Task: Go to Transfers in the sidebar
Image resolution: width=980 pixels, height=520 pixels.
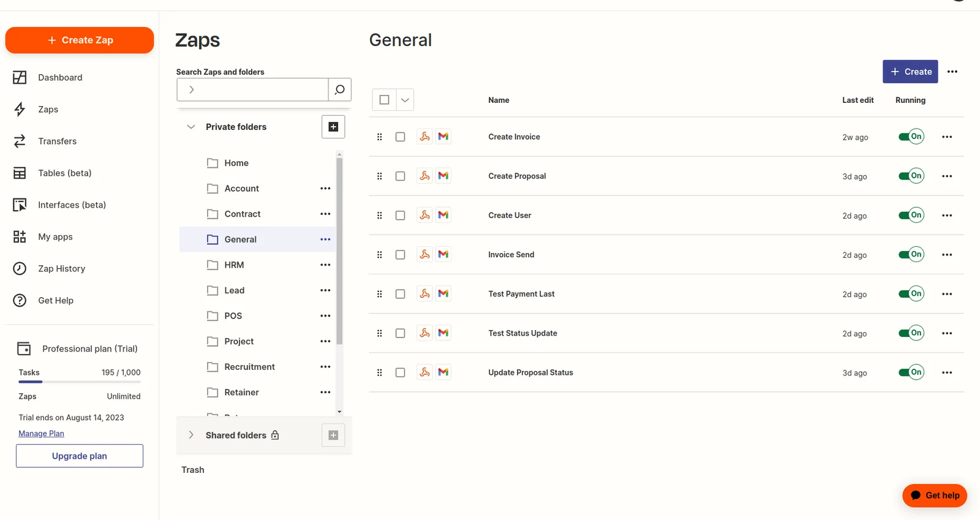Action: (57, 141)
